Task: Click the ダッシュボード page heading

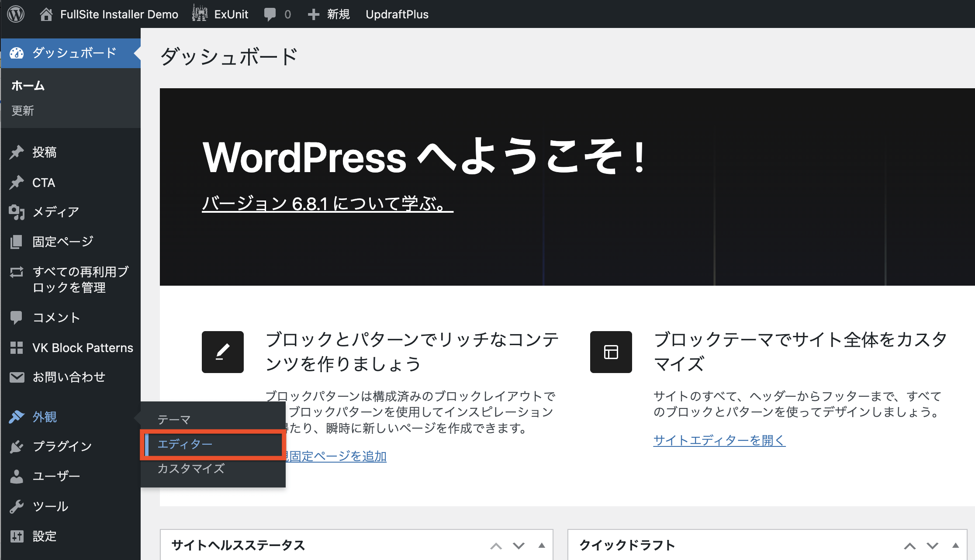Action: click(x=229, y=57)
